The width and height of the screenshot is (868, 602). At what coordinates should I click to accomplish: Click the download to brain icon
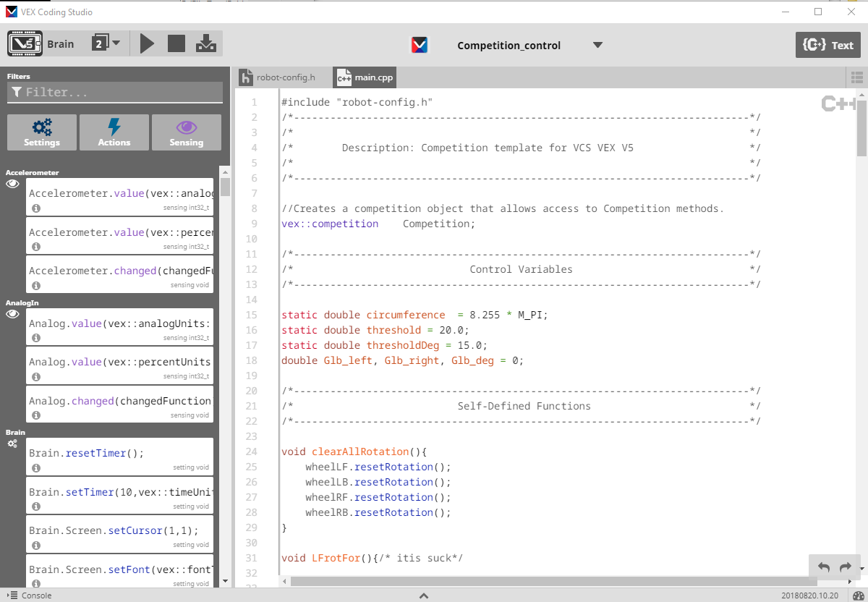tap(206, 43)
